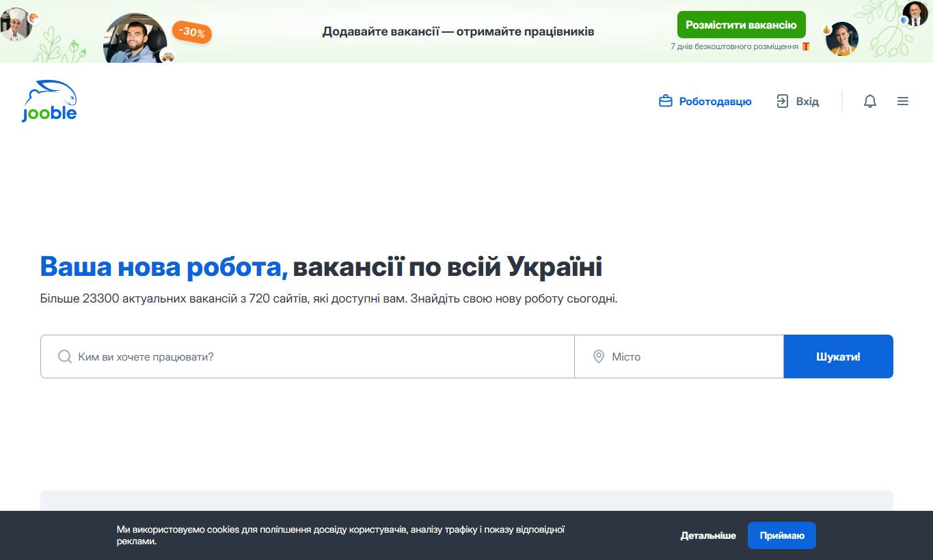
Task: Click the magnifier icon in job search field
Action: click(65, 356)
